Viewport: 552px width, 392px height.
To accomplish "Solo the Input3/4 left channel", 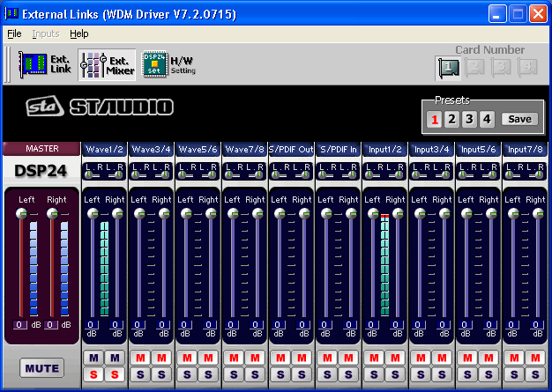I will click(421, 374).
